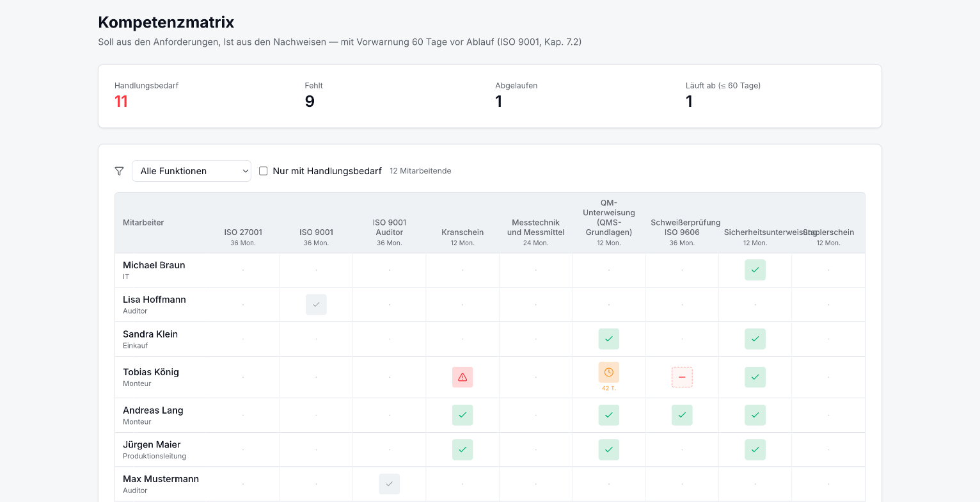Viewport: 980px width, 502px height.
Task: Click Tobias König's Sicherheitsunterweisung green check
Action: click(755, 377)
